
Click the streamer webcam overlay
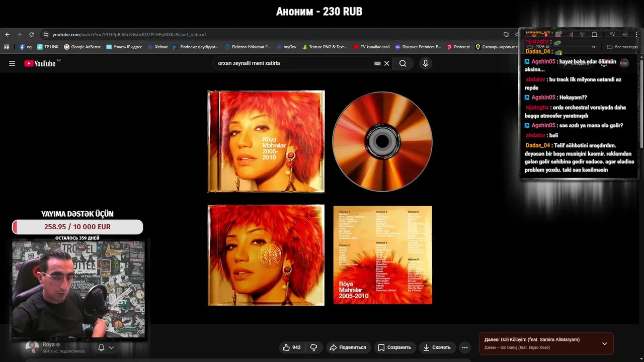click(78, 289)
